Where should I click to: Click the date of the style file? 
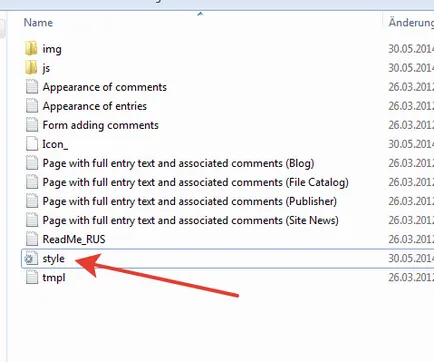[x=411, y=258]
